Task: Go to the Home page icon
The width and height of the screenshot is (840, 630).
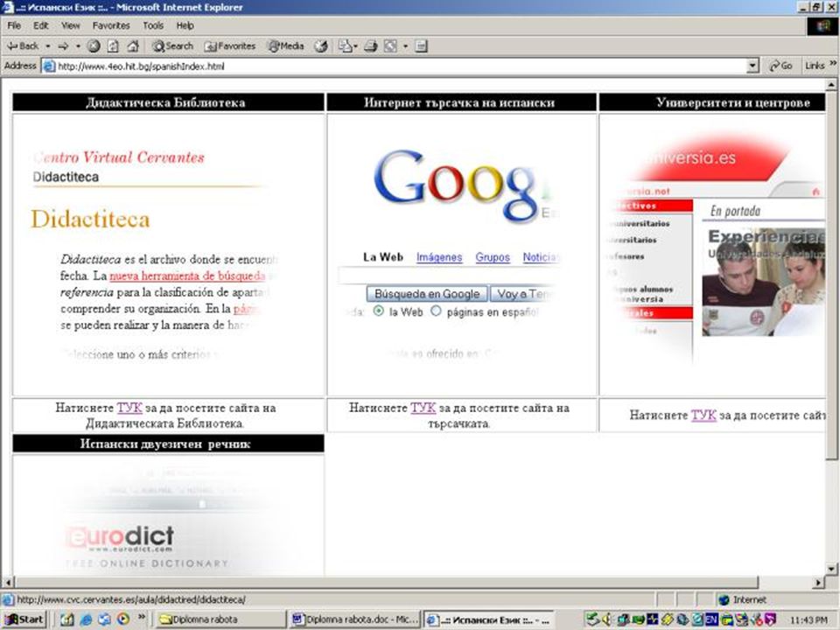Action: click(133, 46)
